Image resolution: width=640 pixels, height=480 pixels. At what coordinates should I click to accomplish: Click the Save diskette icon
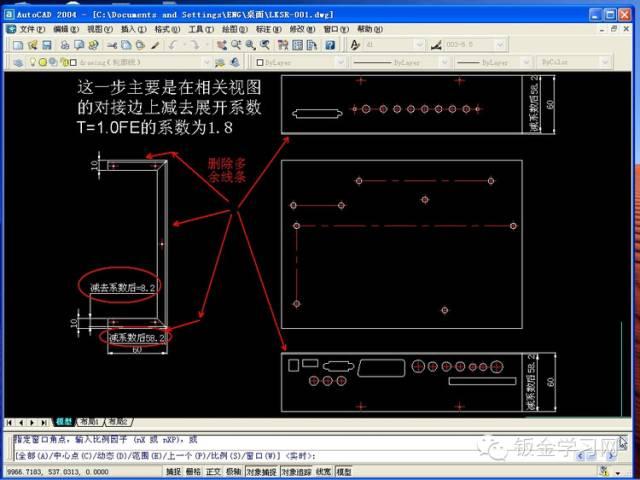click(47, 45)
